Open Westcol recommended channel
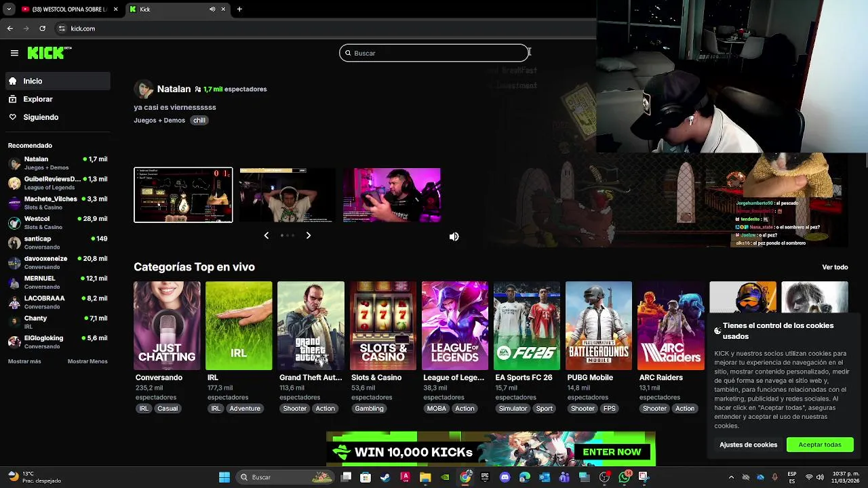Viewport: 868px width, 488px height. pyautogui.click(x=58, y=222)
